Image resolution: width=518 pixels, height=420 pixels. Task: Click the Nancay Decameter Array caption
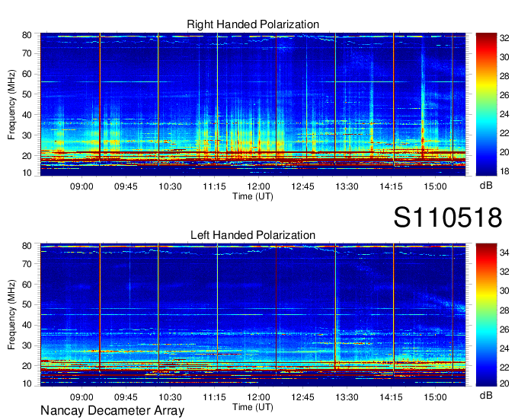coord(112,410)
